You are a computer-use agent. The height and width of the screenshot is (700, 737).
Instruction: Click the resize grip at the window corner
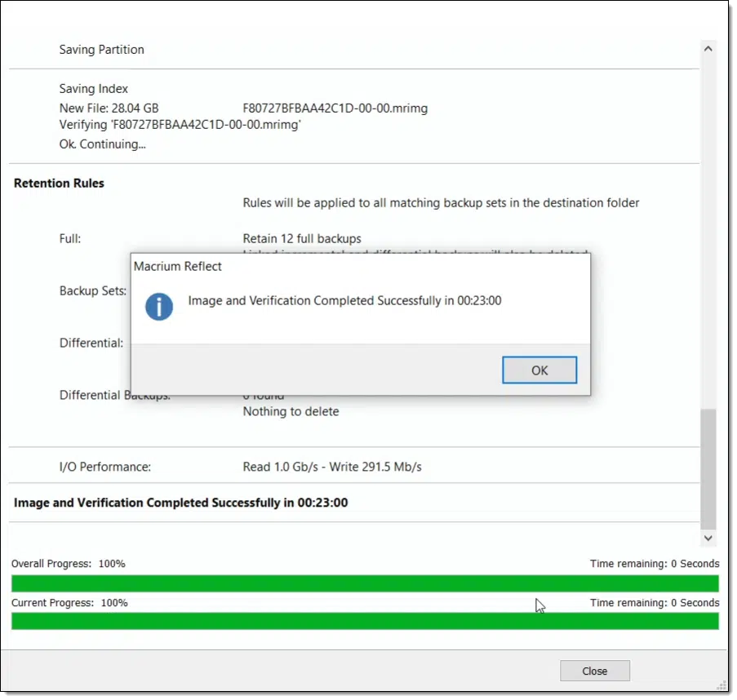click(x=722, y=685)
